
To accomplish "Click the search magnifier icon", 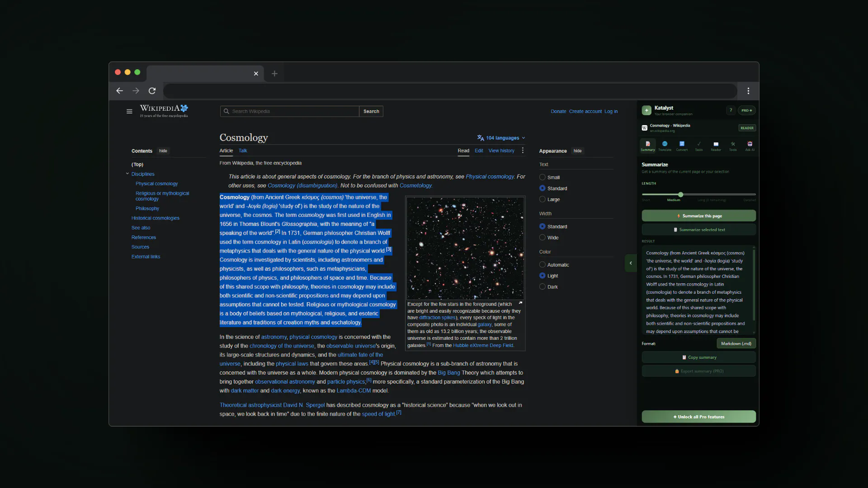I will pos(226,111).
